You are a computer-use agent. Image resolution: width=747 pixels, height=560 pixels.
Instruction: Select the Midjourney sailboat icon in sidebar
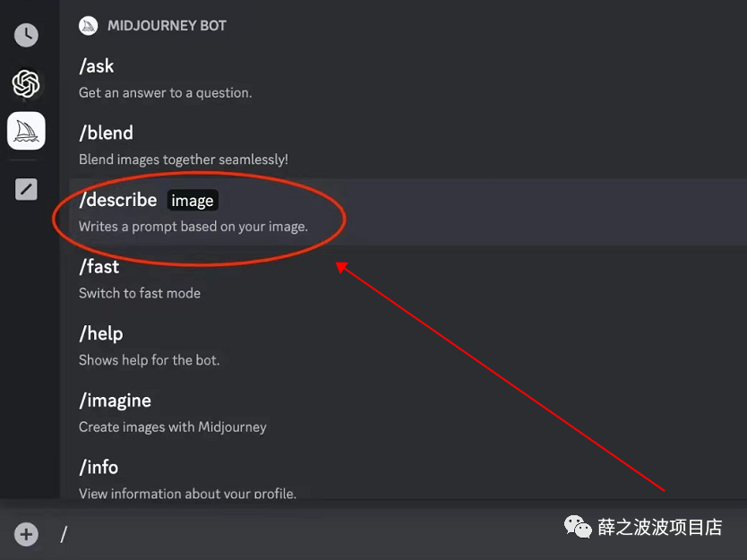click(x=26, y=132)
